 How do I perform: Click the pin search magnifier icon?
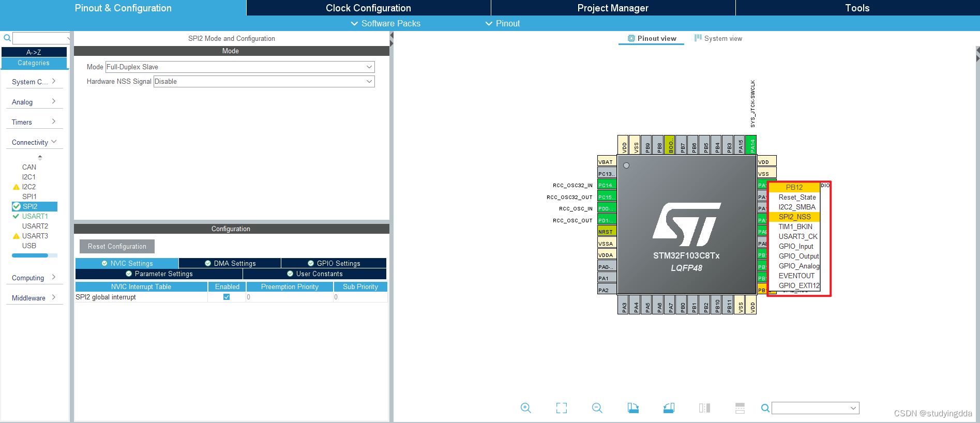click(765, 408)
